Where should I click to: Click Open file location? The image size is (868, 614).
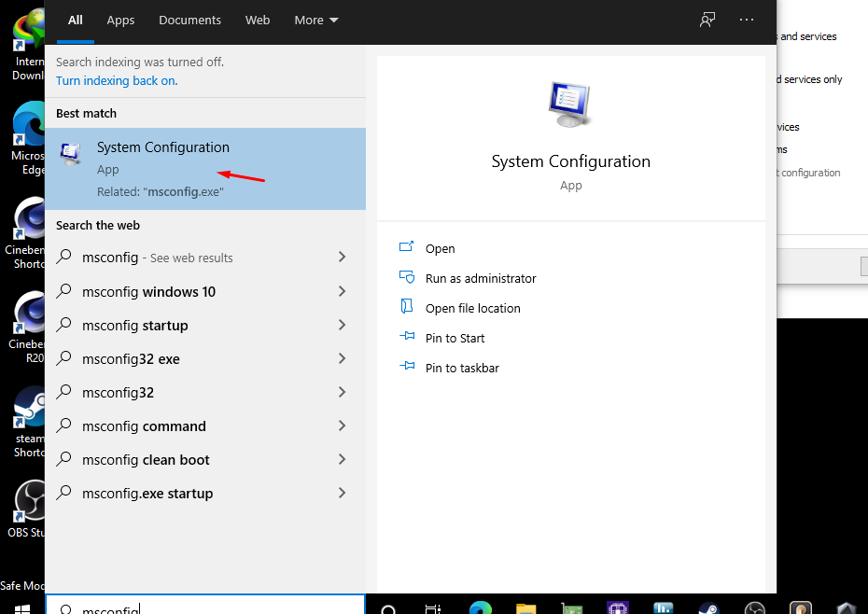point(472,308)
